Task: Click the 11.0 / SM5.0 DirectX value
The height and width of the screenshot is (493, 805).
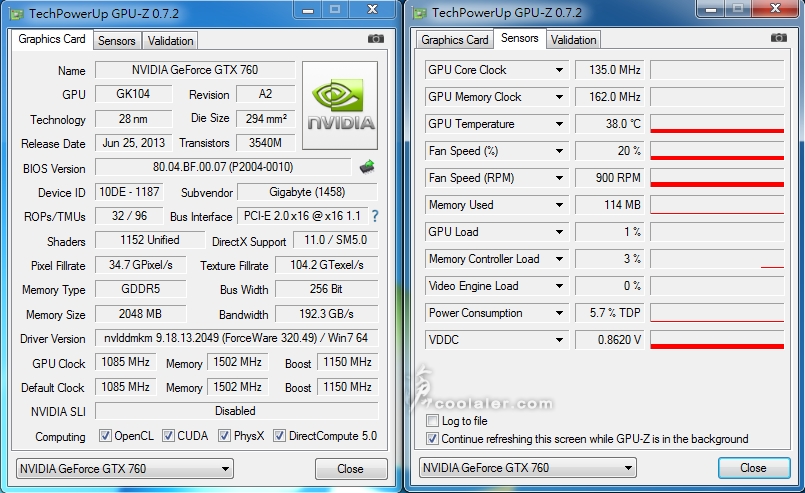Action: 335,240
